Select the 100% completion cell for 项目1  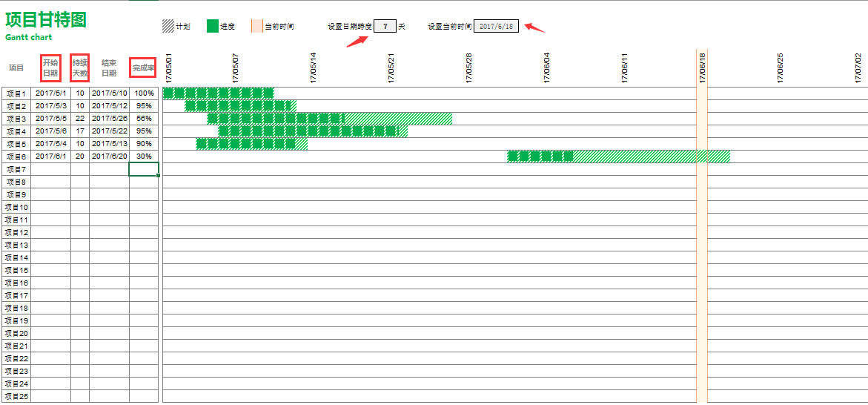144,93
